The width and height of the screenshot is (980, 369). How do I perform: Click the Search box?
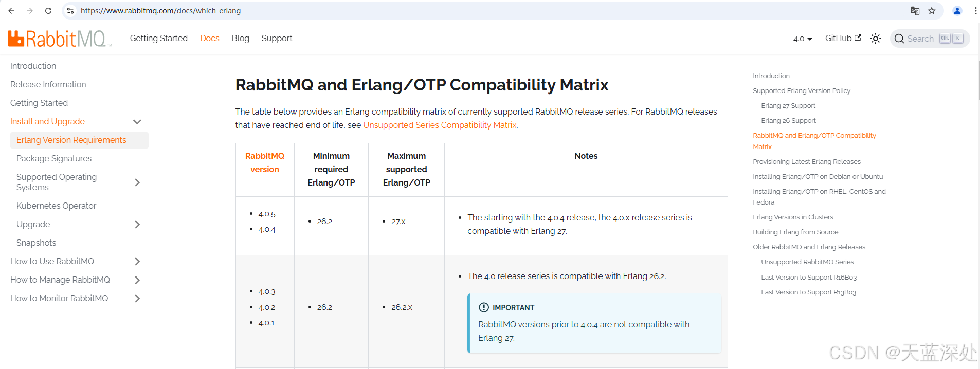[930, 39]
